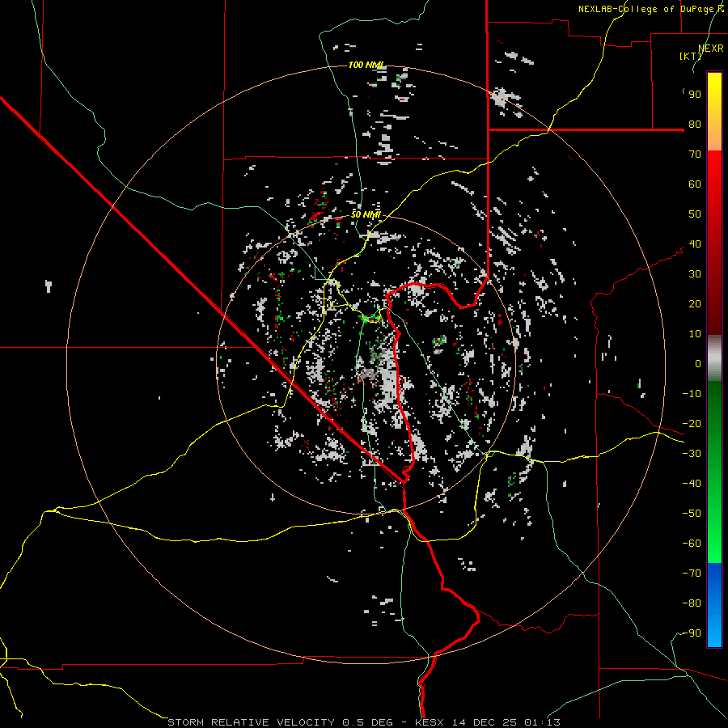Click the -50 scale label

pos(692,514)
